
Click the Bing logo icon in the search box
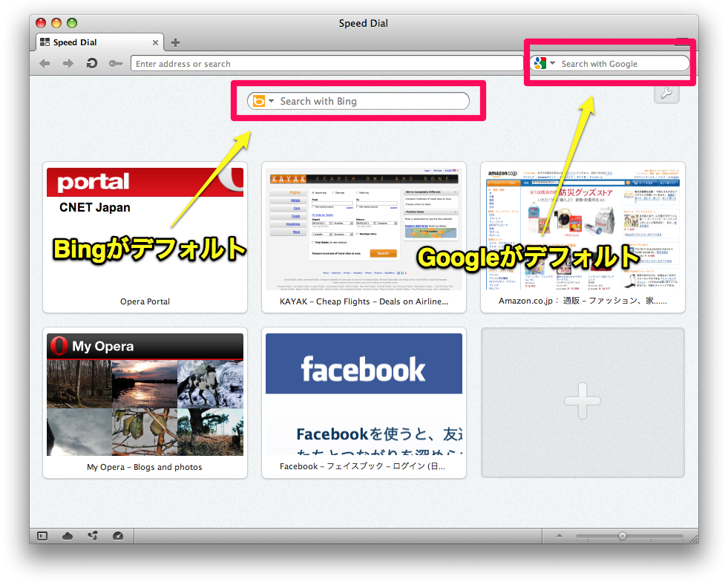(x=259, y=101)
